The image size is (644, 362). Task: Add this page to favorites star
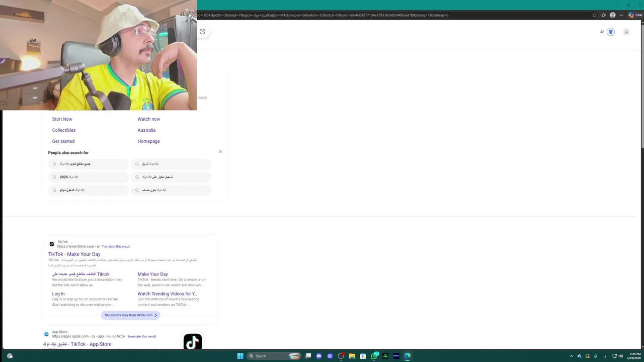595,15
